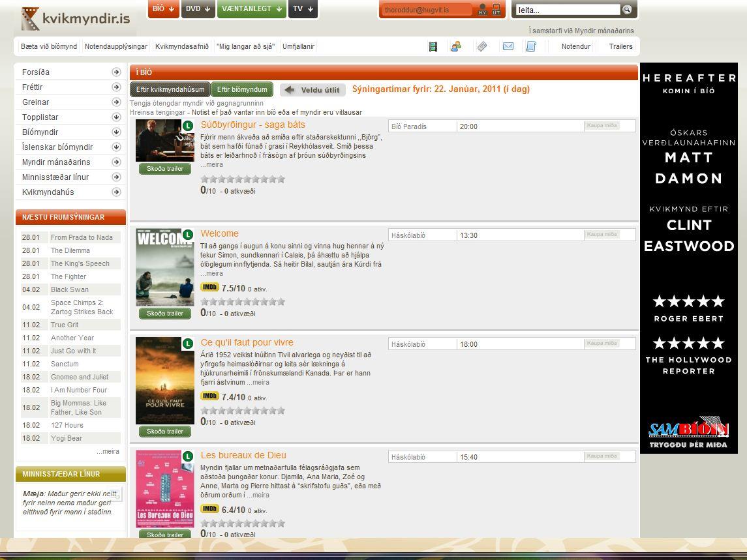This screenshot has width=747, height=560.
Task: Click the magnifier search icon
Action: click(x=627, y=10)
